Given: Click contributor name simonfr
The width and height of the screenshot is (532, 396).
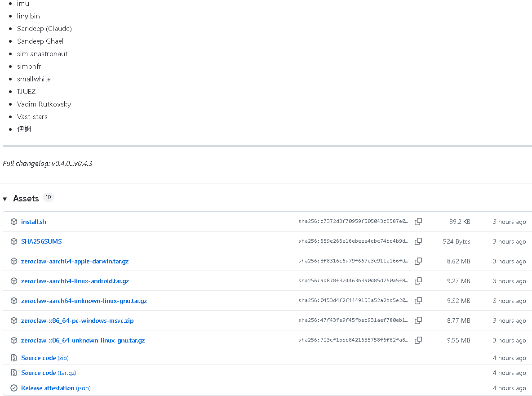Looking at the screenshot, I should click(x=29, y=66).
